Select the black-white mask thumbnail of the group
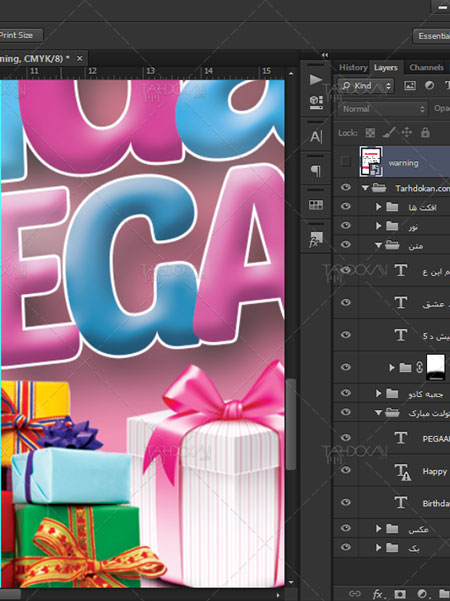This screenshot has height=601, width=450. (436, 367)
